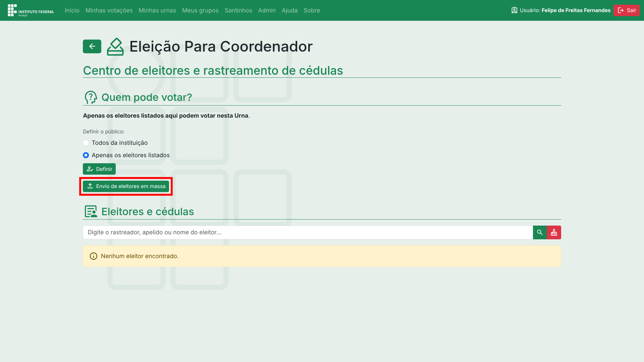The width and height of the screenshot is (644, 362).
Task: Open the Santinhos menu item
Action: pyautogui.click(x=238, y=10)
